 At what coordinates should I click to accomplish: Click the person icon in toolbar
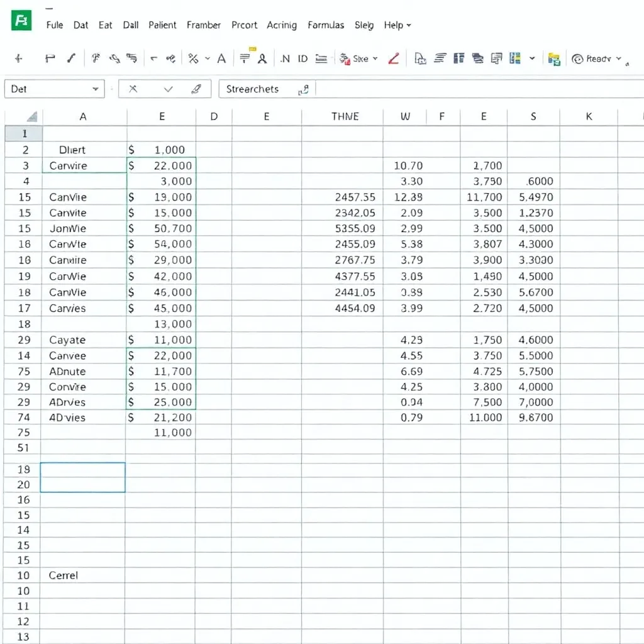(262, 58)
